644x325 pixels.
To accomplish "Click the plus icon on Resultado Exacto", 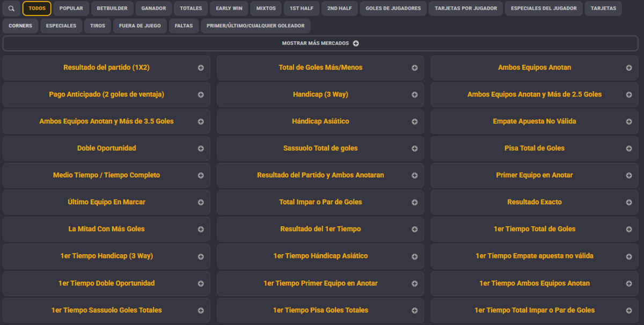I will pos(629,202).
